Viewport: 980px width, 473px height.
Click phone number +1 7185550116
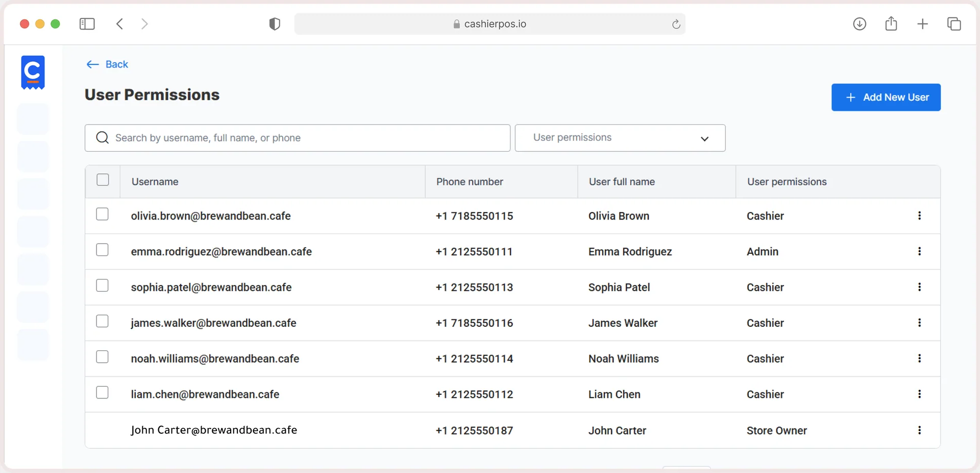(474, 323)
